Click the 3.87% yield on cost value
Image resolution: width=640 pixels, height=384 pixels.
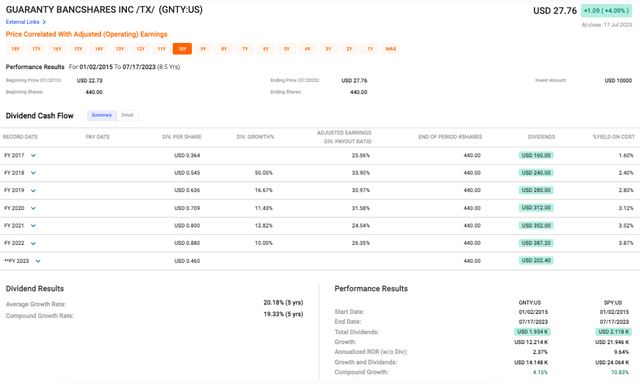coord(626,243)
